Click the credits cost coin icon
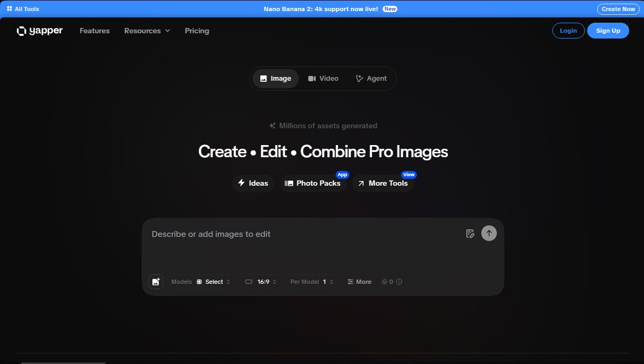Image resolution: width=644 pixels, height=364 pixels. [384, 282]
